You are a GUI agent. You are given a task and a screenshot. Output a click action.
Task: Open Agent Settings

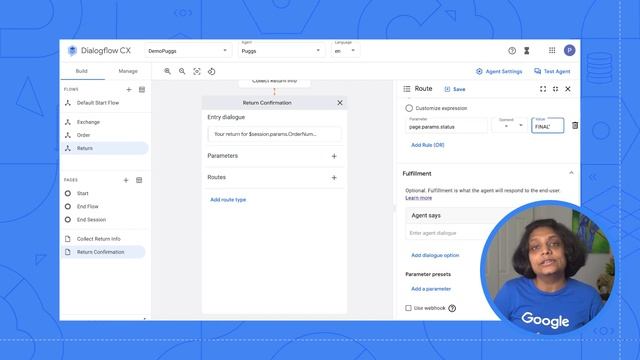[x=499, y=71]
